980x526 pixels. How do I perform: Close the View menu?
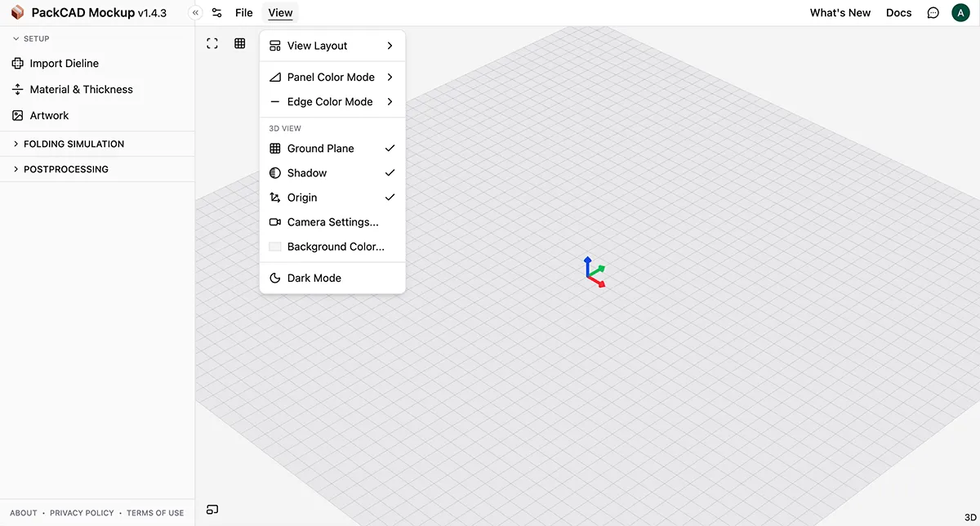pyautogui.click(x=280, y=13)
